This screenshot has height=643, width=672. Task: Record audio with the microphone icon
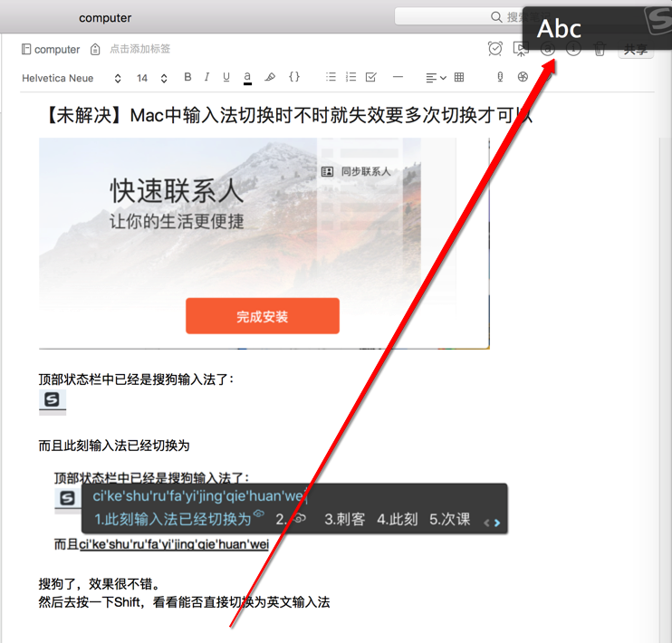pyautogui.click(x=500, y=77)
